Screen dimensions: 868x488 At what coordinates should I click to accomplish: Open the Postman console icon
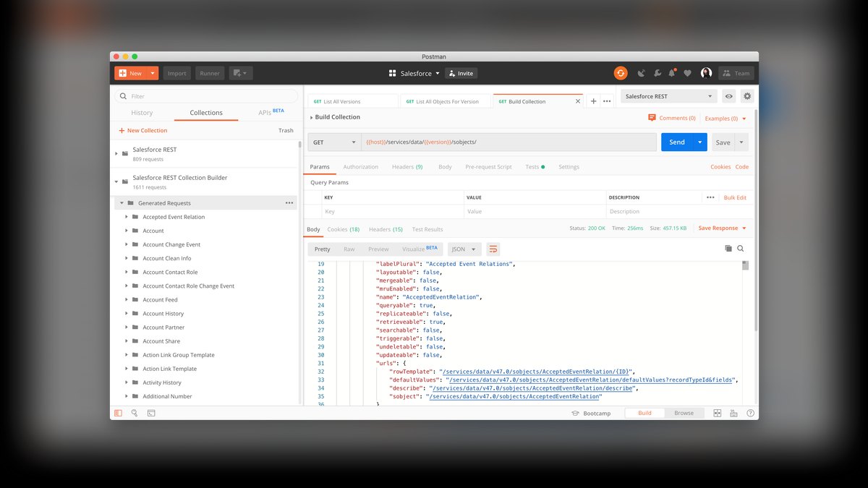[x=151, y=413]
